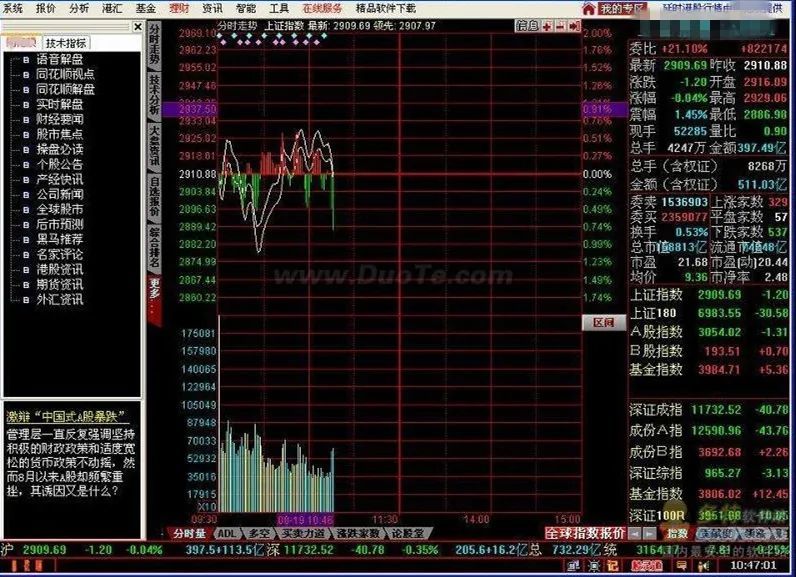Open the 同花顺视点 tree item
Image resolution: width=796 pixels, height=577 pixels.
coord(65,74)
